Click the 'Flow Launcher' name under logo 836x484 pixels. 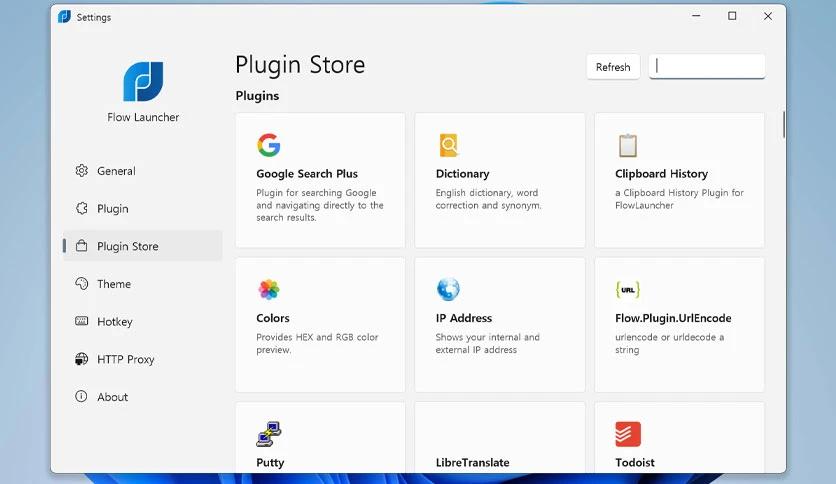coord(143,117)
